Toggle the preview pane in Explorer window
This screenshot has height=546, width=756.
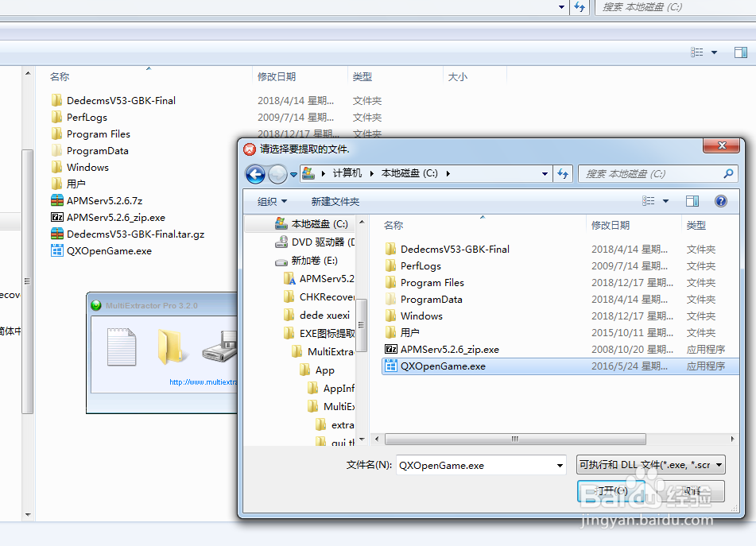pos(741,52)
